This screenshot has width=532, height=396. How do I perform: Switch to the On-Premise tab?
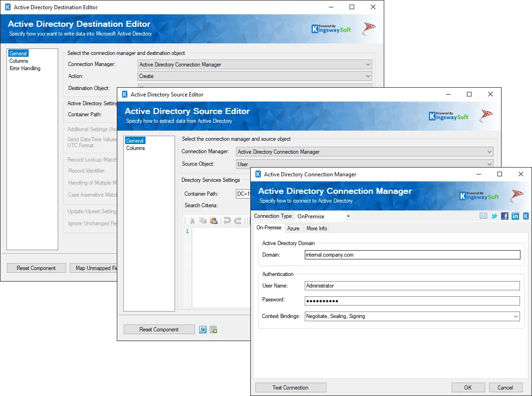269,228
